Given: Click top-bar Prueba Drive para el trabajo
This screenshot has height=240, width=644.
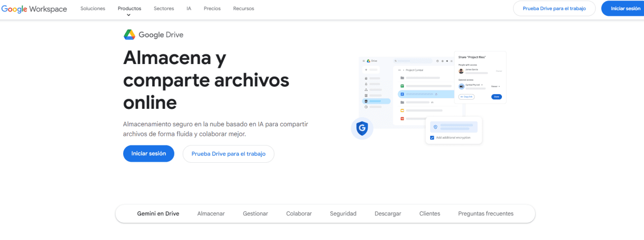Looking at the screenshot, I should pyautogui.click(x=554, y=9).
